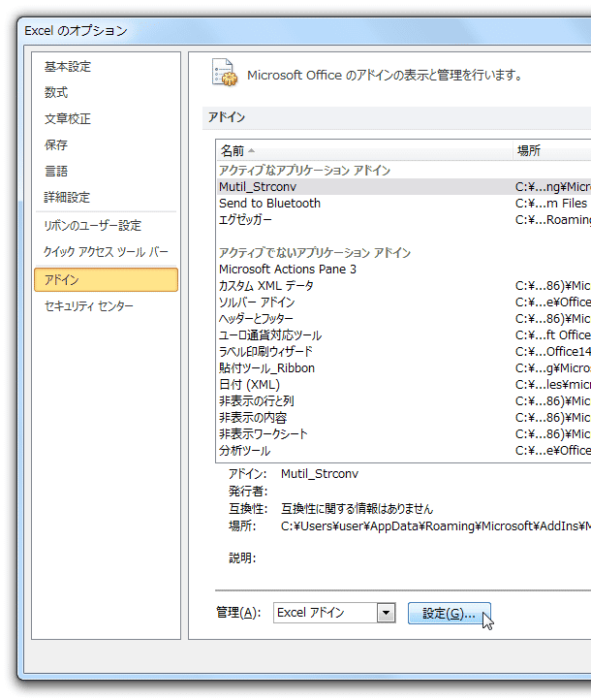The image size is (591, 700).
Task: Click the アクティブでないアプリケーション アドイン group header
Action: pos(315,253)
